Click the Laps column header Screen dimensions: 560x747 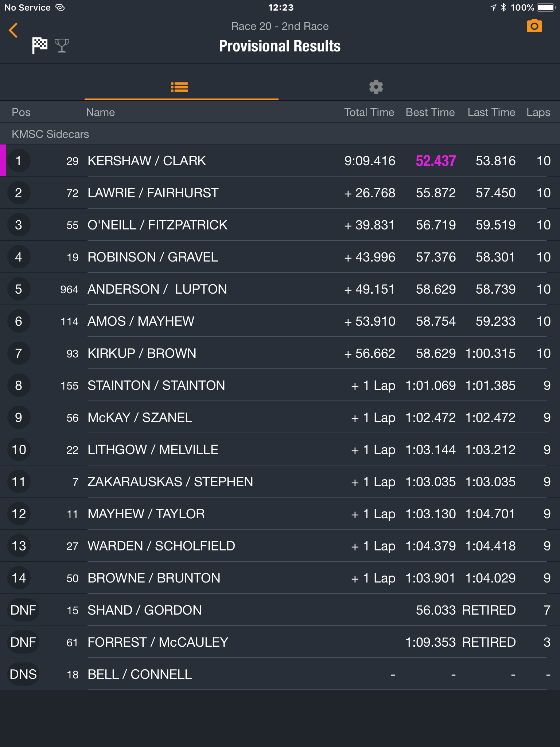tap(538, 112)
